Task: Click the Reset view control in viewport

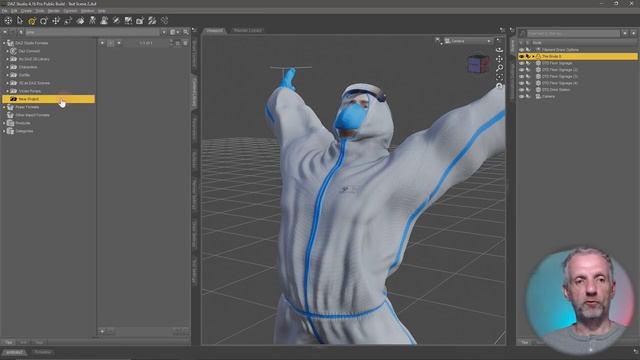Action: 499,85
